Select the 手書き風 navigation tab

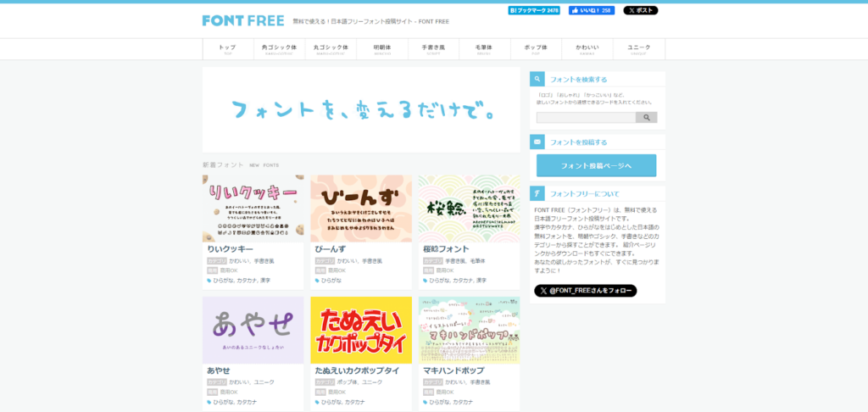(433, 49)
